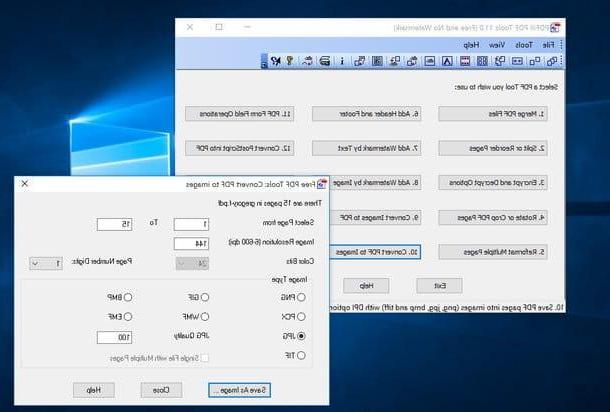
Task: Select the Reformat Multiple Pages toolbar icon
Action: click(x=482, y=61)
